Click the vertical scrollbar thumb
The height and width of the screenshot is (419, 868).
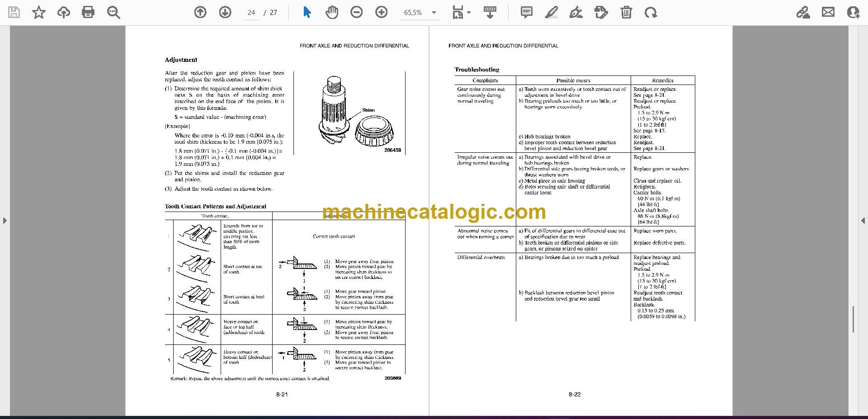853,319
